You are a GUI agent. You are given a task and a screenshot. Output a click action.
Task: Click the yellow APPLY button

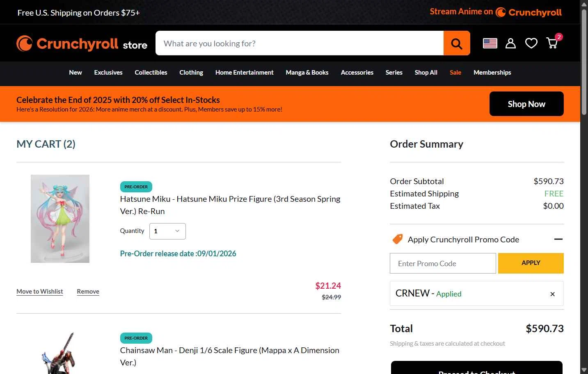(x=531, y=263)
